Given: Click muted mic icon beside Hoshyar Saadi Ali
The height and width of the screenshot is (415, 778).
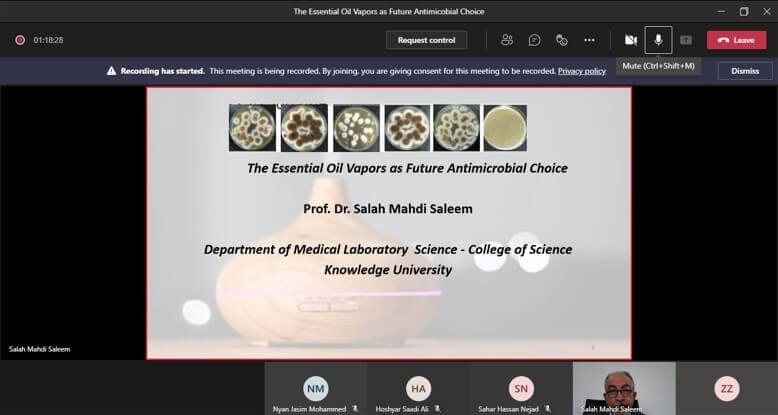Looking at the screenshot, I should pos(437,409).
